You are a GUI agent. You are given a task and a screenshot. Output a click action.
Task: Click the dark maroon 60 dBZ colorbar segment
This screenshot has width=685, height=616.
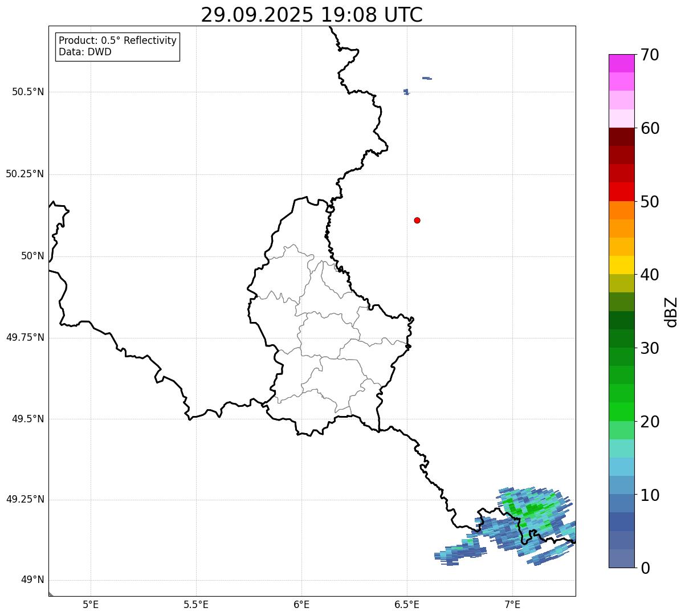[621, 137]
